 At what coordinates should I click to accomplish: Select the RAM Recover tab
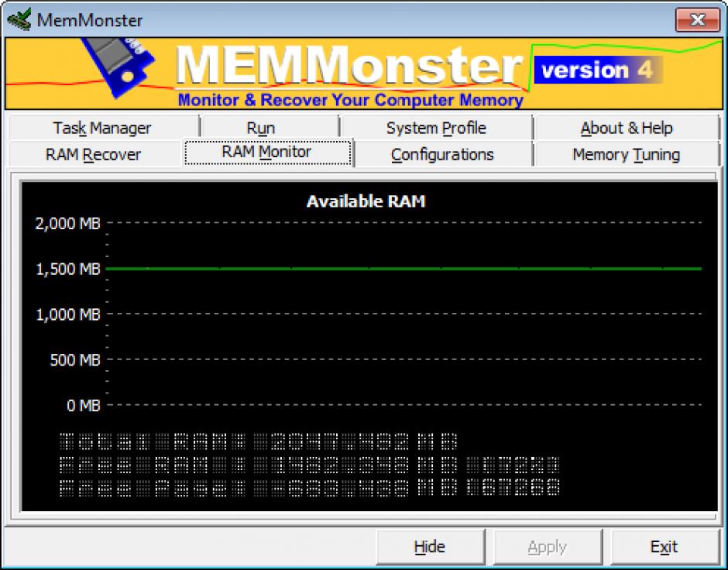(93, 155)
